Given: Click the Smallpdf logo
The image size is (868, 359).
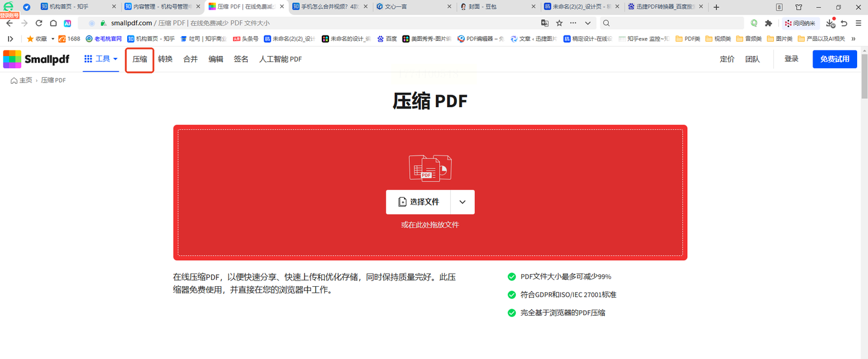Looking at the screenshot, I should [36, 59].
